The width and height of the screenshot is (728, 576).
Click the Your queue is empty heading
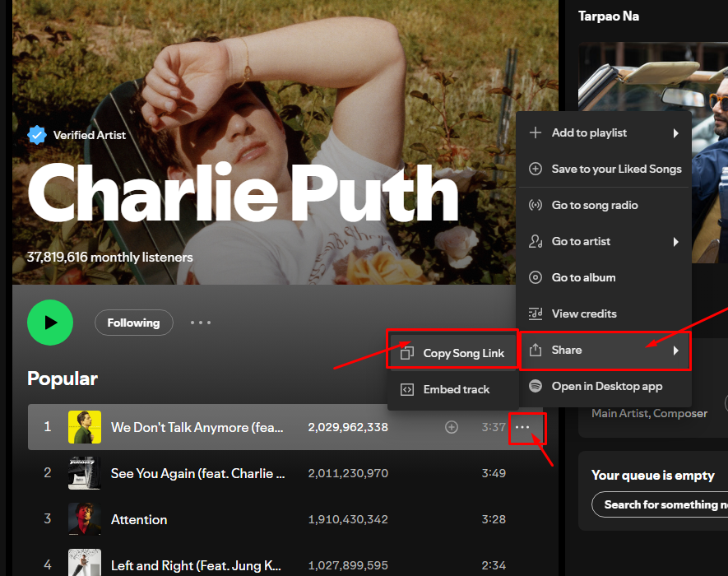tap(653, 476)
